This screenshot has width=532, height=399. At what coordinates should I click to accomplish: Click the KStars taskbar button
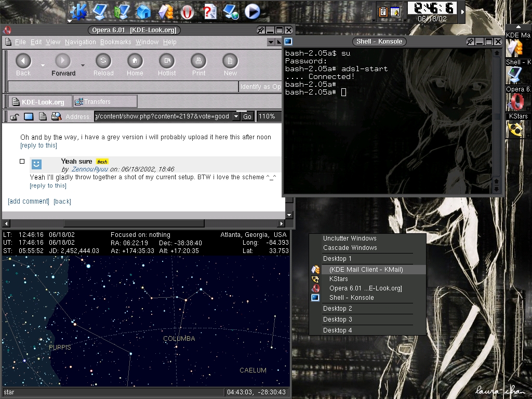tap(518, 126)
